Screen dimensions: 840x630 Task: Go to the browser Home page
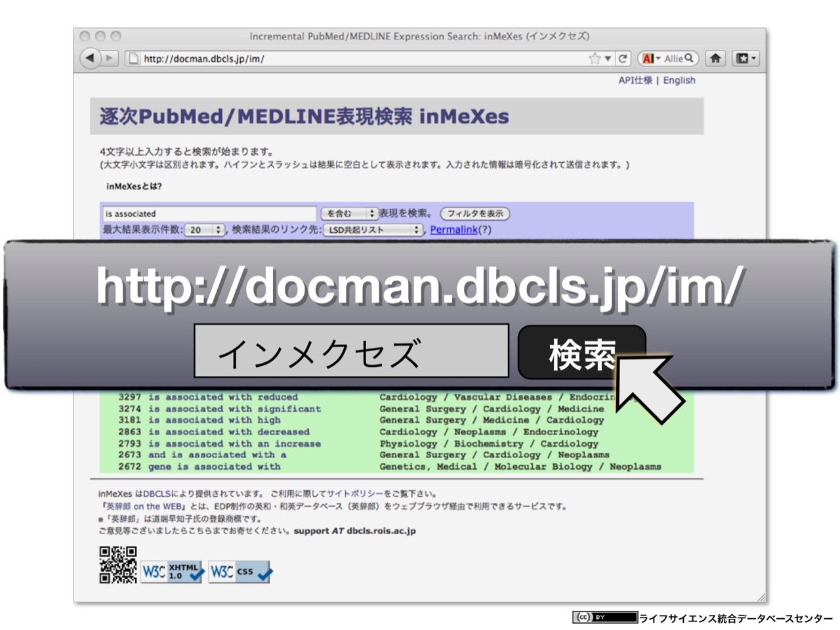point(715,58)
